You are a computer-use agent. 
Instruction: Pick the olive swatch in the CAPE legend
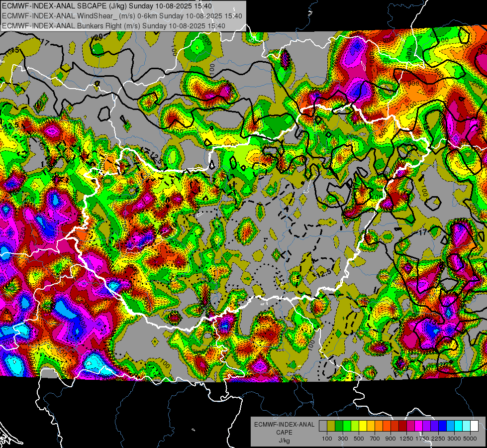[331, 426]
